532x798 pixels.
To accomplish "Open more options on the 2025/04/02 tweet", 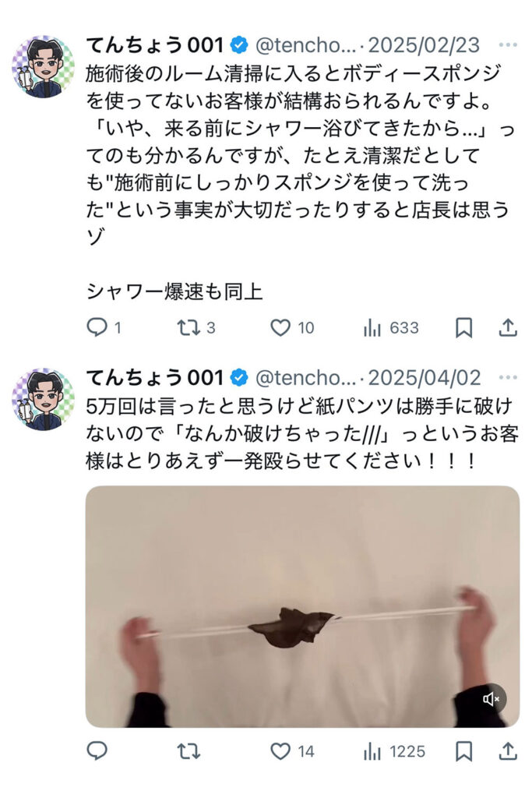I will 508,378.
